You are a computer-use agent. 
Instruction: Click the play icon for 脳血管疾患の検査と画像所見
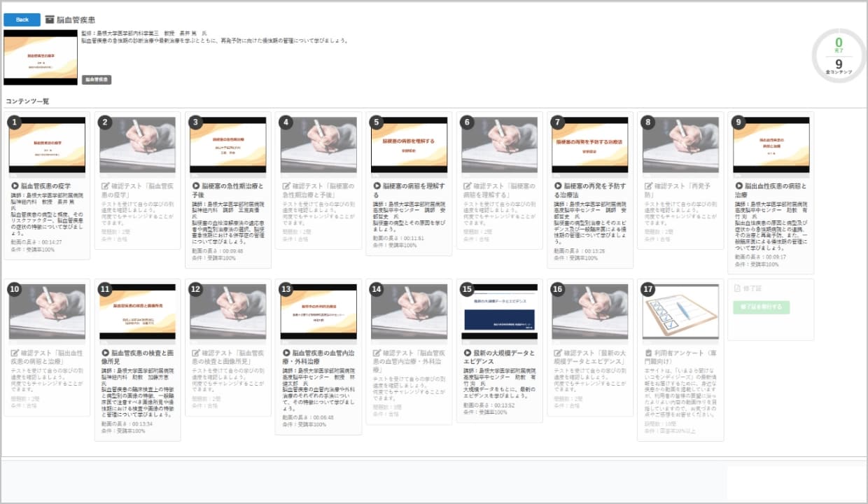(x=105, y=353)
